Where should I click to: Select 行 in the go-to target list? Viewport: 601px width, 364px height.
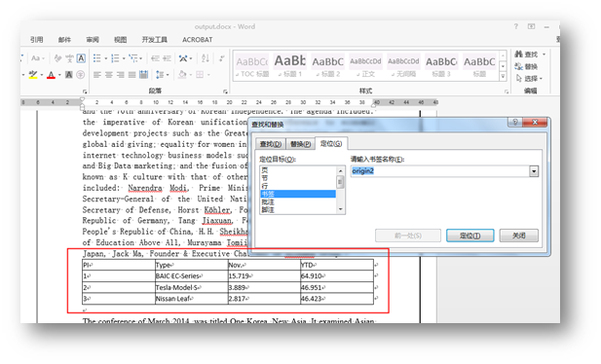coord(297,186)
